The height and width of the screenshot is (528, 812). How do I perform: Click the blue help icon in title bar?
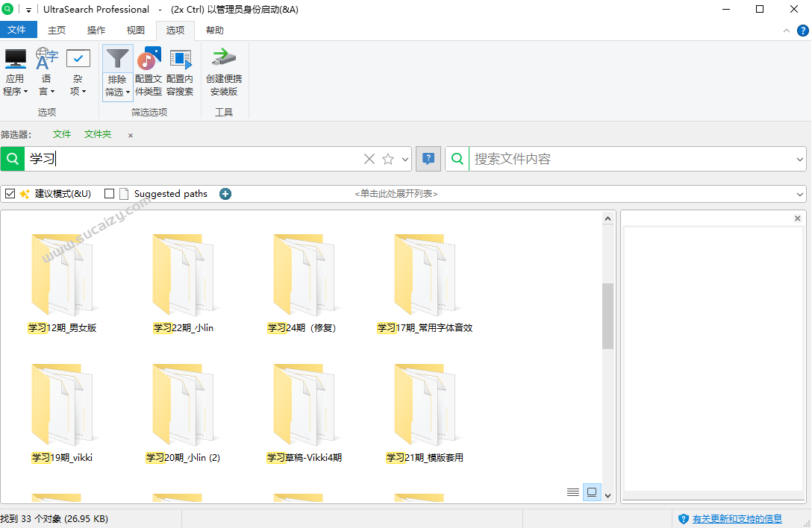802,30
